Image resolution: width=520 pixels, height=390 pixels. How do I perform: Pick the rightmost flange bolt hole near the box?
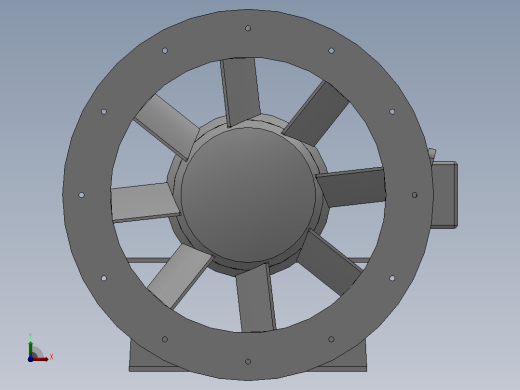415,195
